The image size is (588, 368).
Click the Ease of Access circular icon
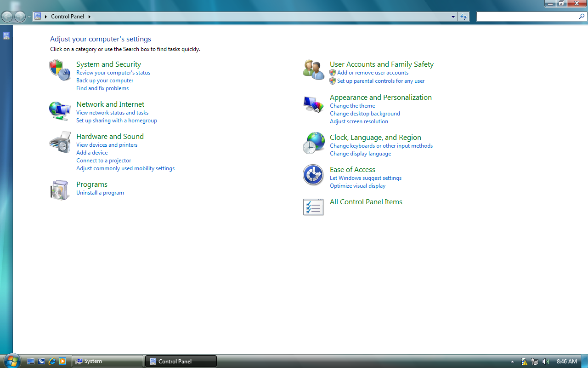tap(313, 175)
